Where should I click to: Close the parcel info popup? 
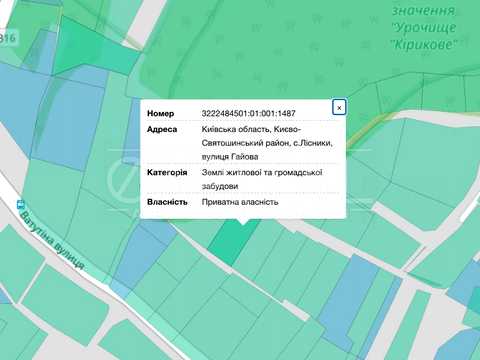click(339, 108)
